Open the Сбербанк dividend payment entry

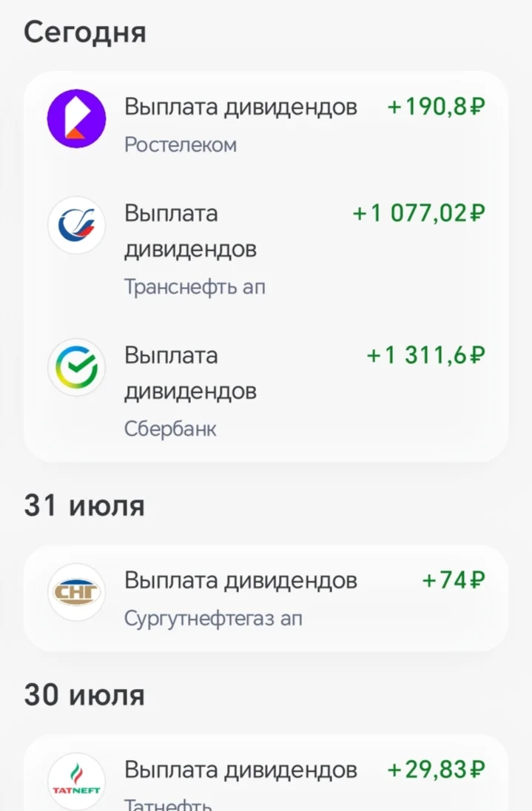[x=266, y=391]
